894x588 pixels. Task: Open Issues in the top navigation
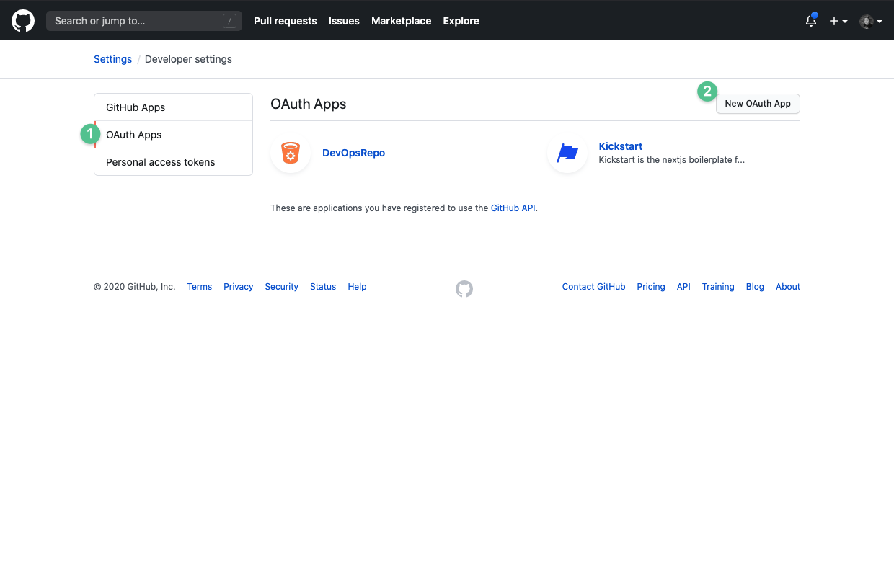344,21
